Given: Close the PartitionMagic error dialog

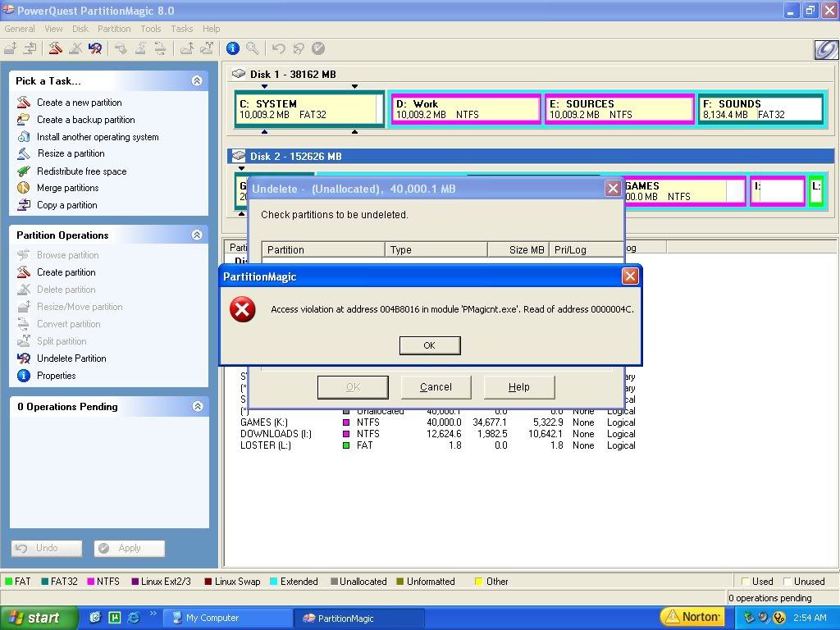Looking at the screenshot, I should [630, 276].
